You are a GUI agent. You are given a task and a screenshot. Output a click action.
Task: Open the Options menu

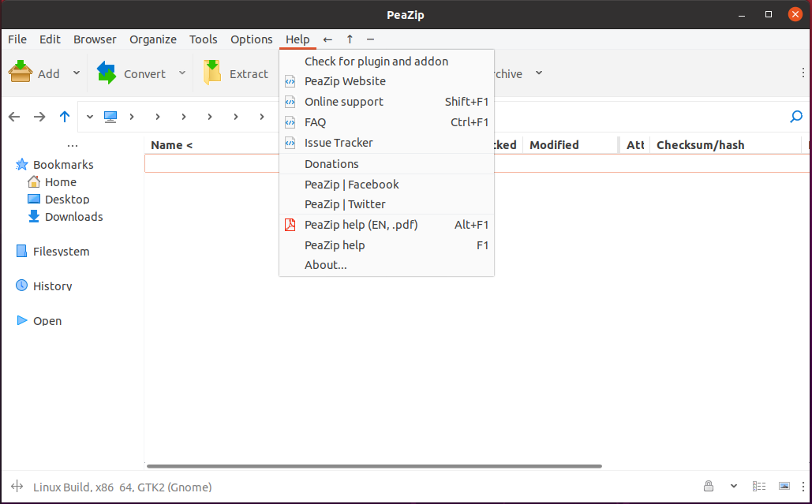[251, 39]
